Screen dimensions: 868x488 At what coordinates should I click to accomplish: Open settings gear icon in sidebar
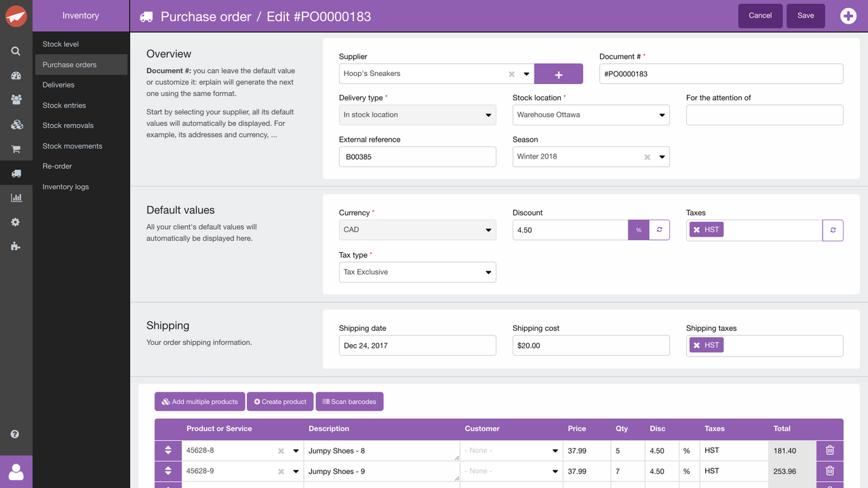tap(16, 222)
